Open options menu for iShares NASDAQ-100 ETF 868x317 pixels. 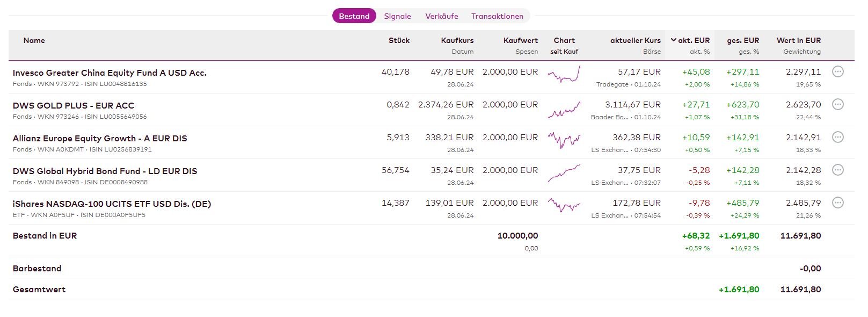coord(837,203)
